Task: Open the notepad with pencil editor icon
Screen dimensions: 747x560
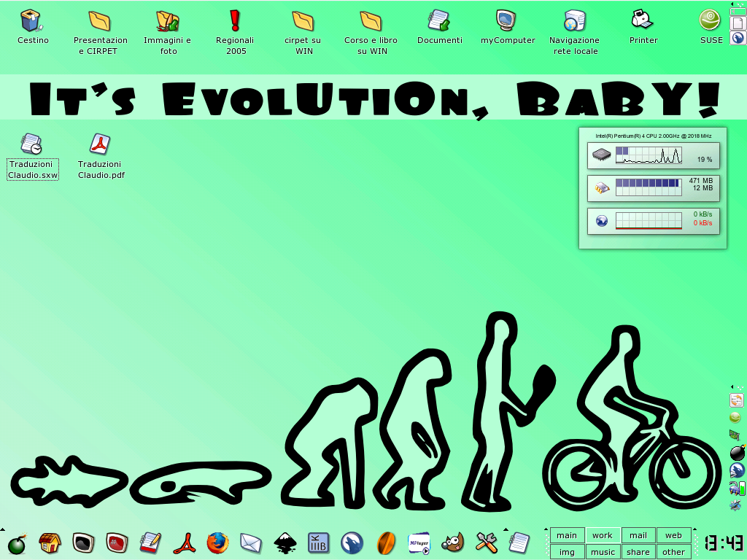Action: [x=150, y=543]
